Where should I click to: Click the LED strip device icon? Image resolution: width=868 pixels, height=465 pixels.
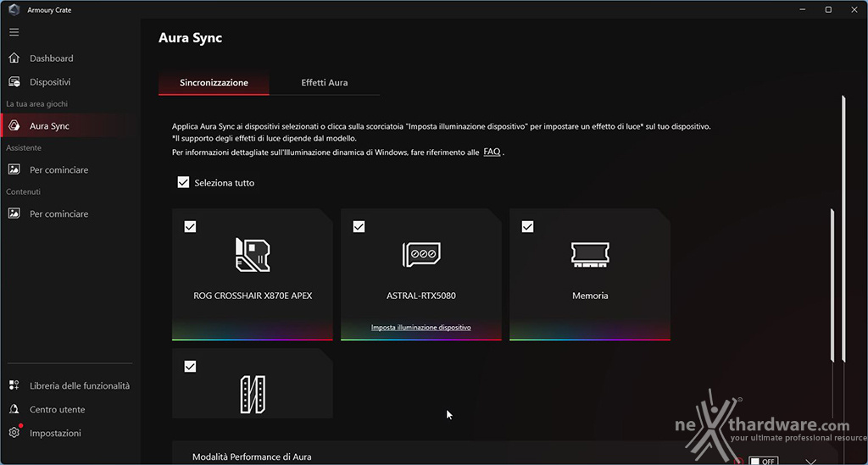coord(253,395)
